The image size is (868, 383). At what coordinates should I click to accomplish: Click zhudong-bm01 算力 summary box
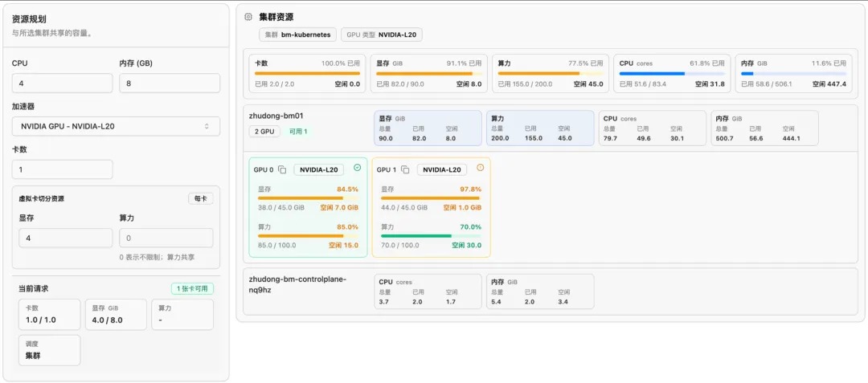[540, 128]
